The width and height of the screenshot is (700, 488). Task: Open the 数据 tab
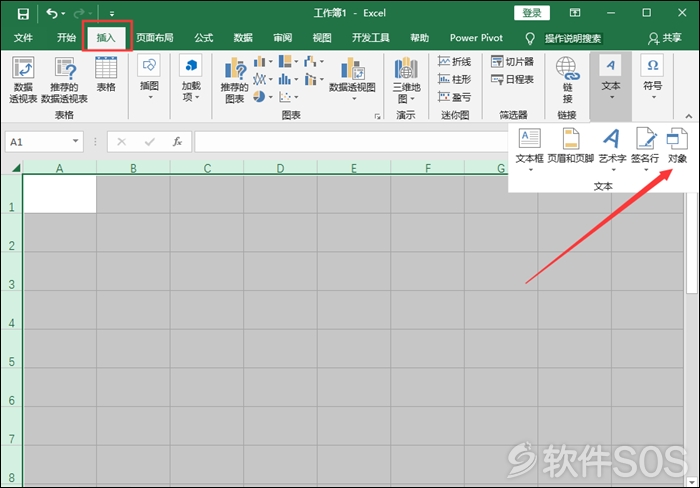[243, 38]
